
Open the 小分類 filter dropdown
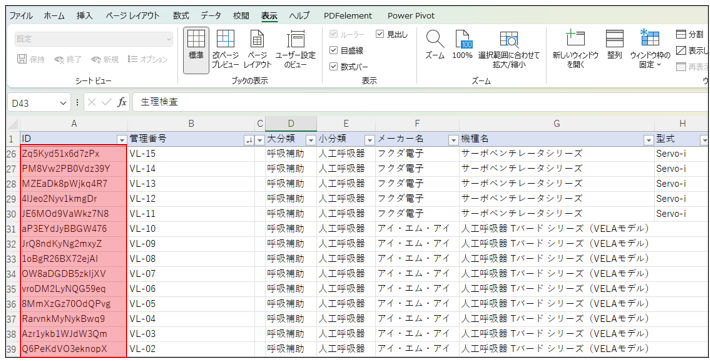369,140
